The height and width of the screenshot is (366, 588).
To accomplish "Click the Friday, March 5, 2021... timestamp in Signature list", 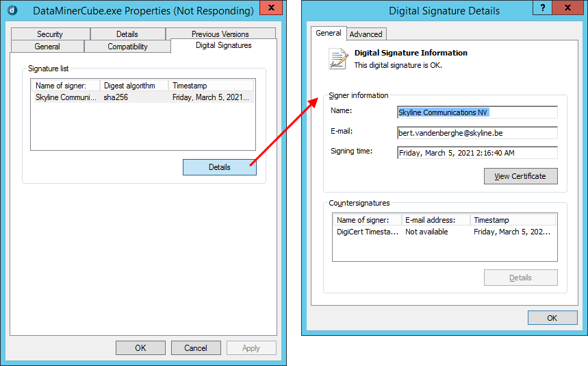I will 210,97.
